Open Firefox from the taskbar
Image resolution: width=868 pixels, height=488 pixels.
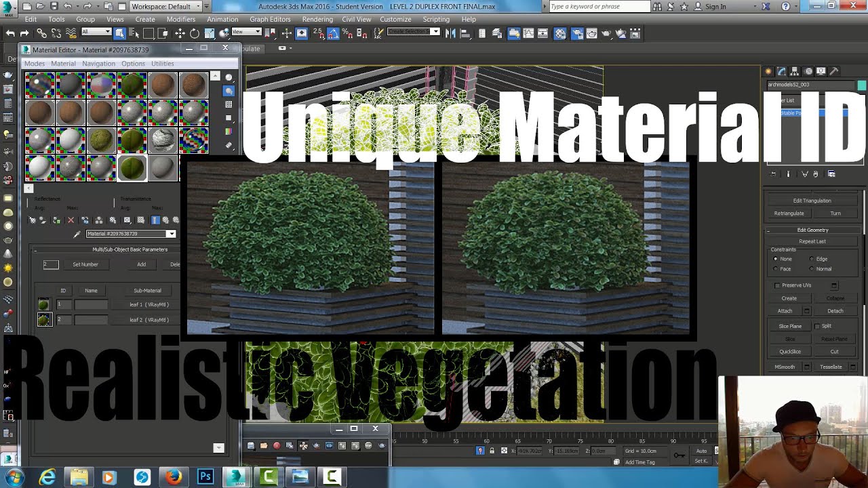click(x=174, y=477)
